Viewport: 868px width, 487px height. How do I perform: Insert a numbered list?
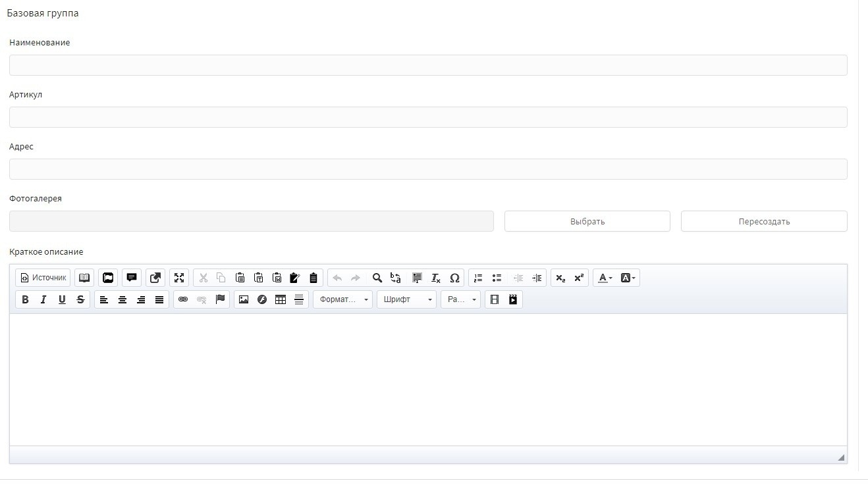pyautogui.click(x=478, y=278)
